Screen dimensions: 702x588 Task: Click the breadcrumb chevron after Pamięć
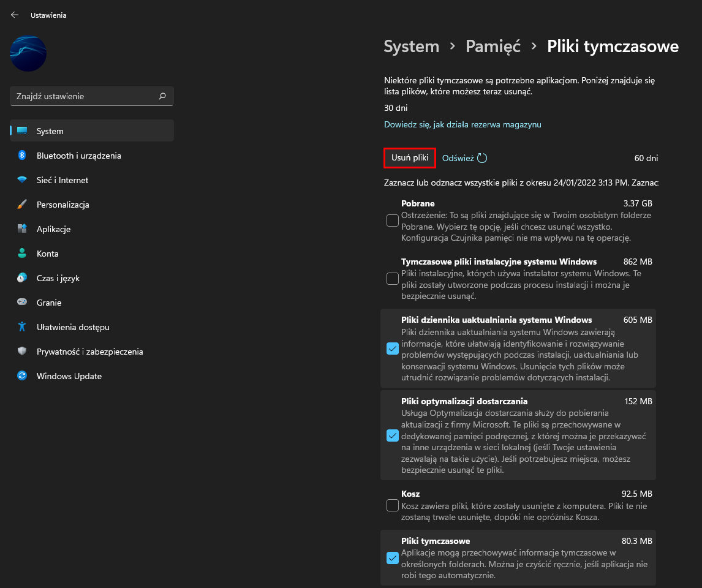click(x=534, y=46)
